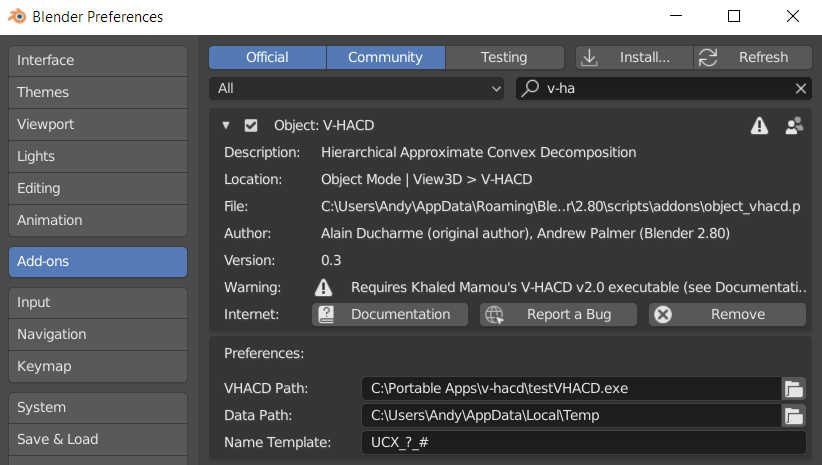This screenshot has height=465, width=822.
Task: Click the Object: V-HACD add-on title
Action: tap(324, 125)
